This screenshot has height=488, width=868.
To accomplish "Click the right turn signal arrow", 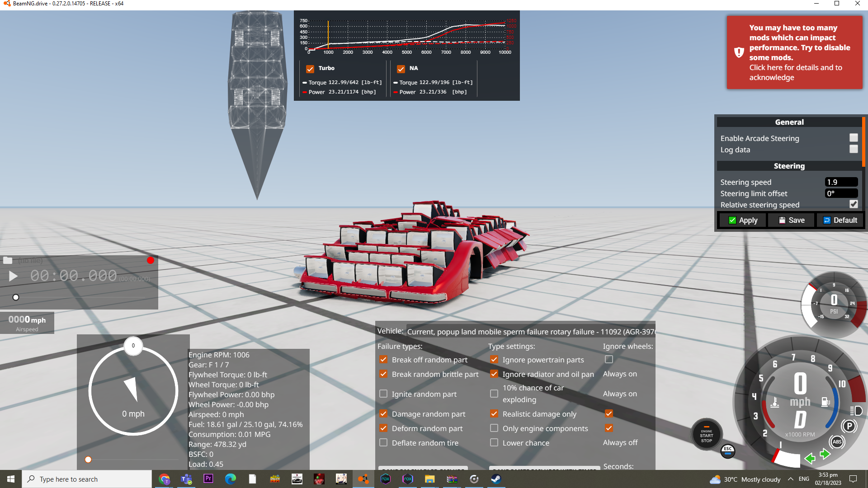I will coord(825,454).
